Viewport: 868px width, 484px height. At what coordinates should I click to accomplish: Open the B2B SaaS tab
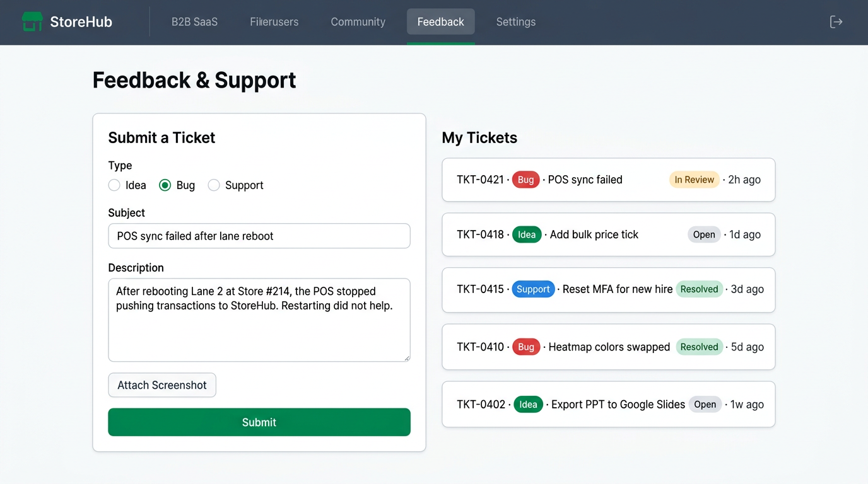click(194, 22)
